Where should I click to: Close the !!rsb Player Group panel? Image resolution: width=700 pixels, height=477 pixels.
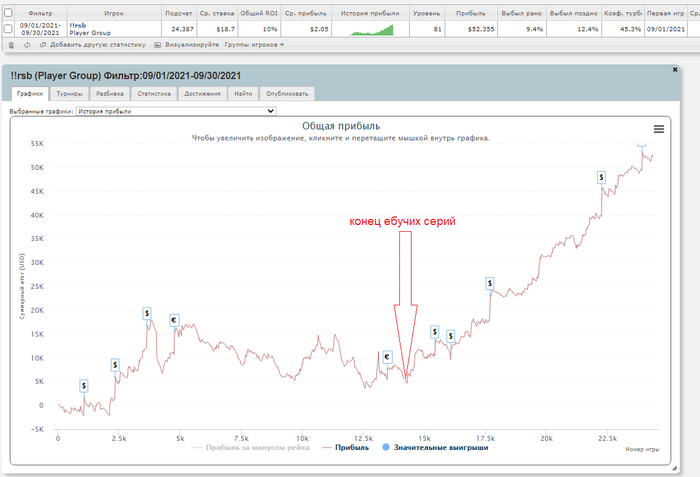(675, 70)
